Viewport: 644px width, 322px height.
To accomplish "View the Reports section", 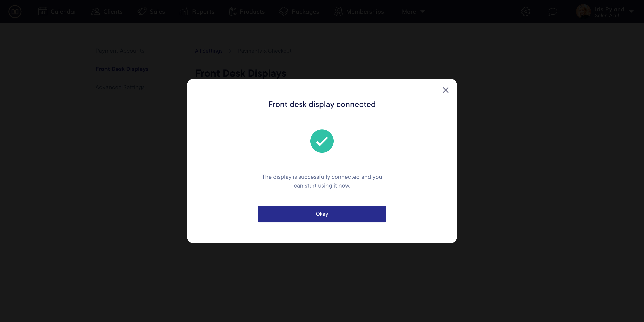I will click(197, 11).
